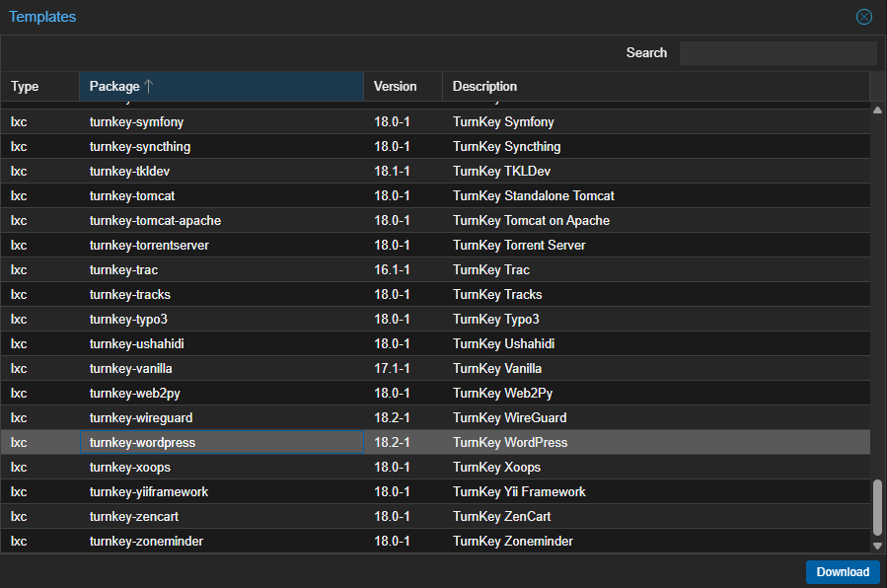Viewport: 887px width, 588px height.
Task: Click TurnKey Vanilla description
Action: tap(496, 369)
